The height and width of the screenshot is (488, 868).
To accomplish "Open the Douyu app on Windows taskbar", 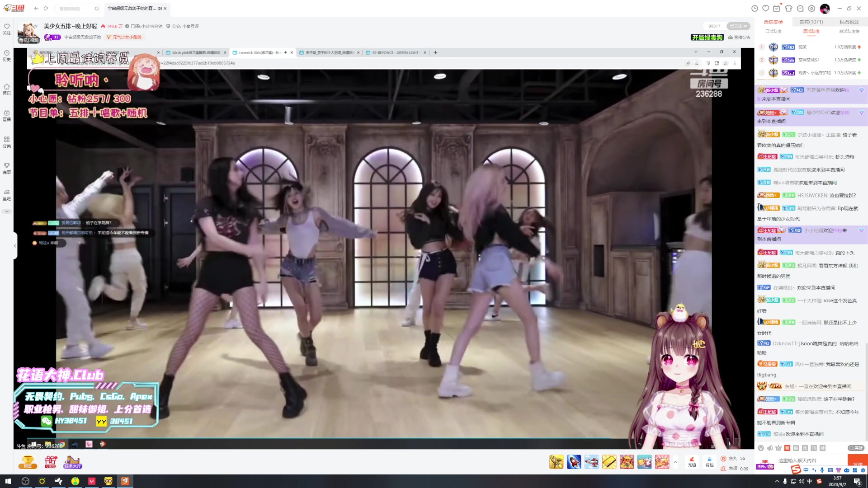I will point(125,481).
